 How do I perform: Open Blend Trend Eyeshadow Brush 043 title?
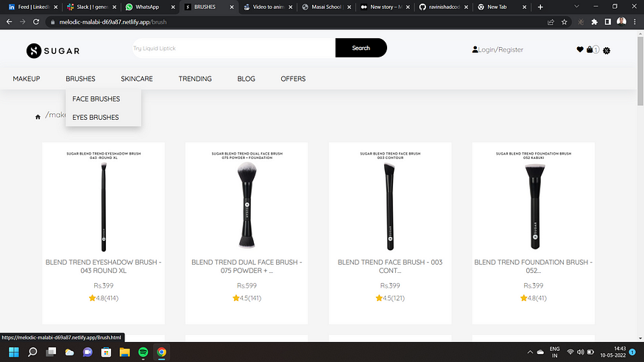pyautogui.click(x=104, y=266)
